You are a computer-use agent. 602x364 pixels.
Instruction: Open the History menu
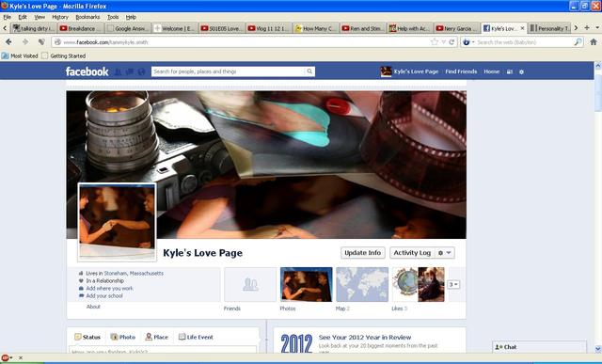click(60, 17)
